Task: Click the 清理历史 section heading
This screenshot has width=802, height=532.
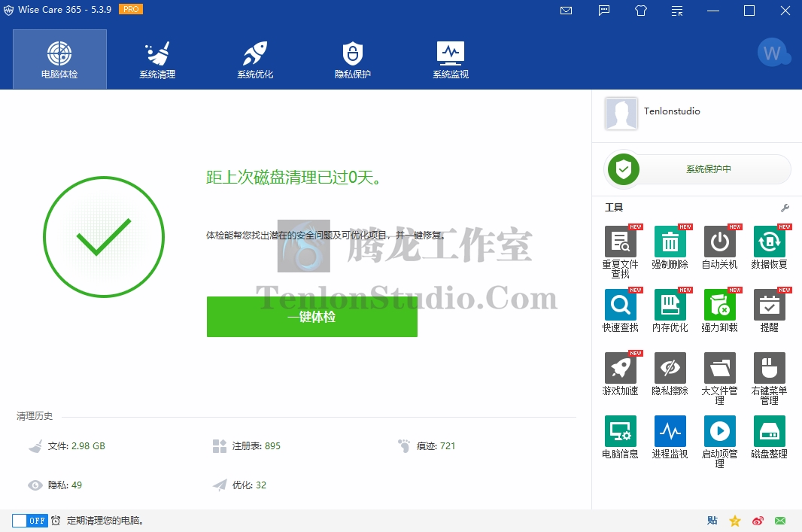Action: coord(35,416)
